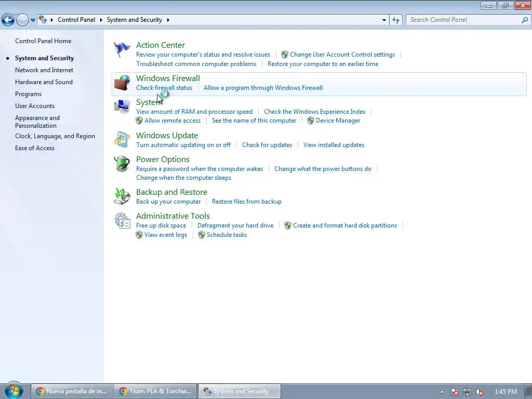Click Restore files from backup
532x399 pixels.
[247, 202]
